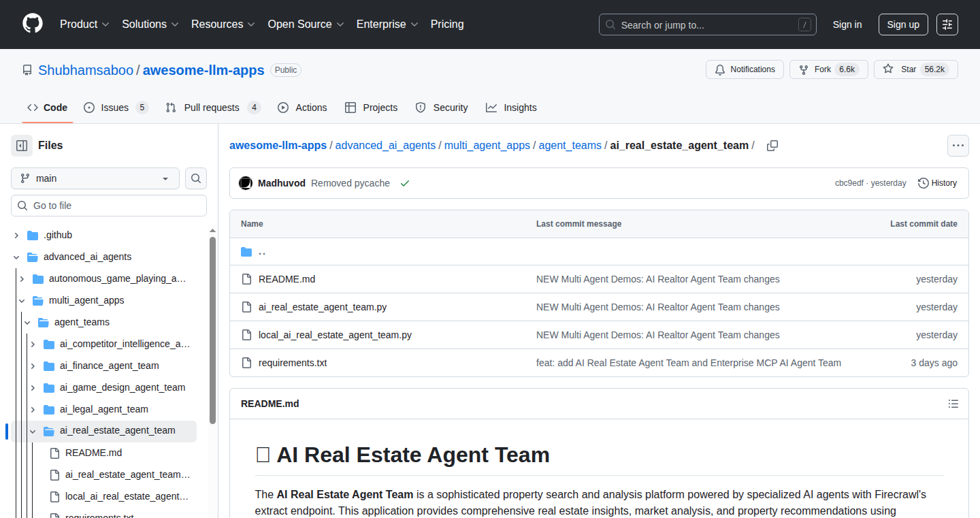
Task: Click the README.md file icon in table
Action: 246,279
